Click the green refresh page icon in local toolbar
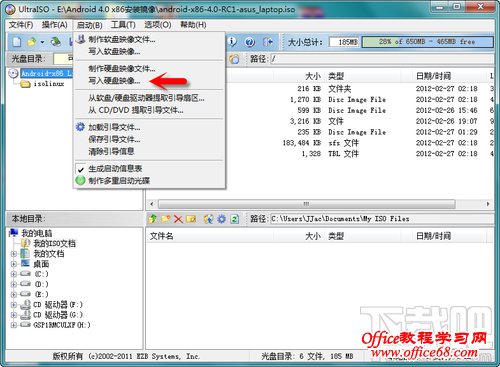500x367 pixels. pyautogui.click(x=235, y=219)
